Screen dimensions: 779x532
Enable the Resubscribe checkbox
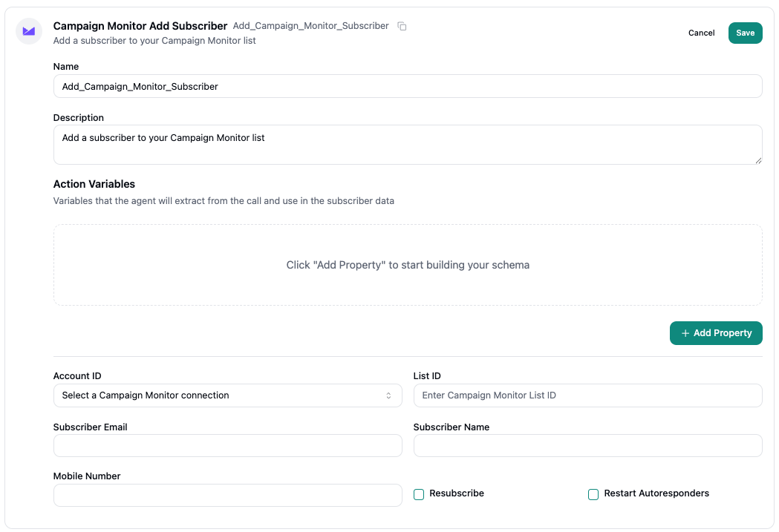coord(419,494)
